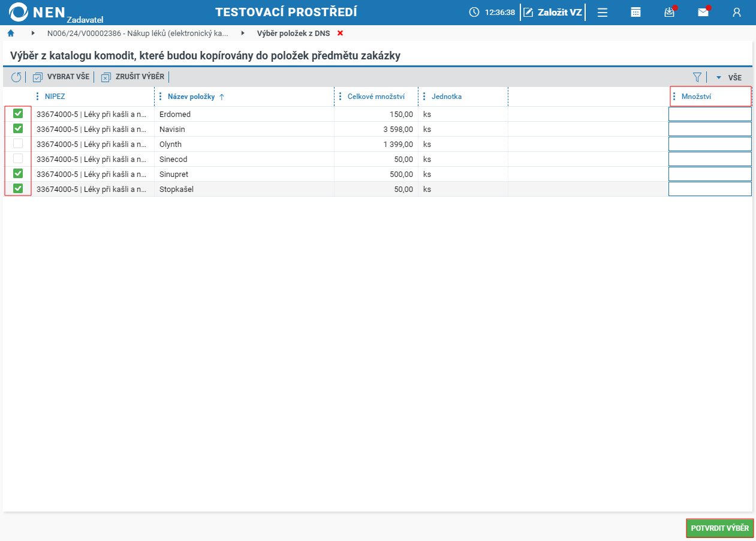Open Celkové množství column options dots

pyautogui.click(x=341, y=96)
